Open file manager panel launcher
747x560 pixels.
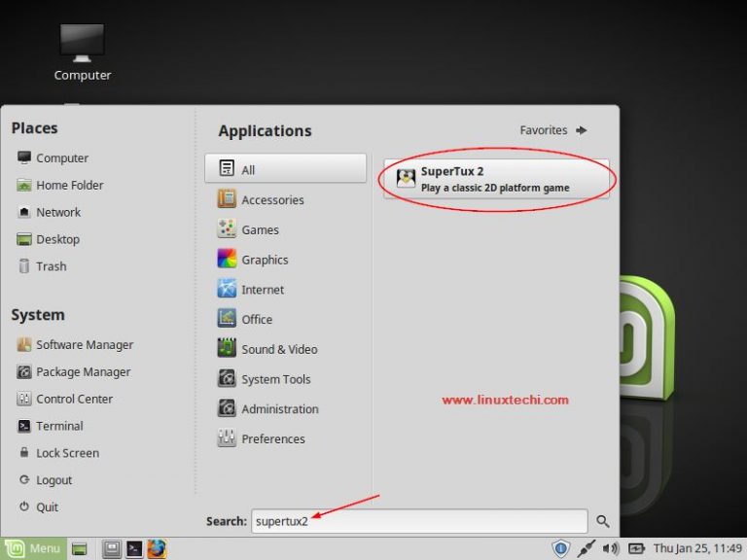click(112, 549)
